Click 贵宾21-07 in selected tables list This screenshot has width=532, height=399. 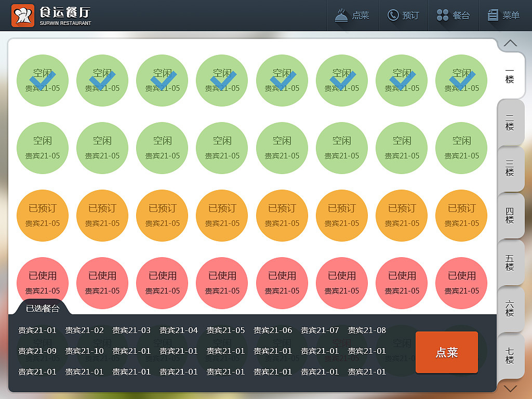point(320,330)
